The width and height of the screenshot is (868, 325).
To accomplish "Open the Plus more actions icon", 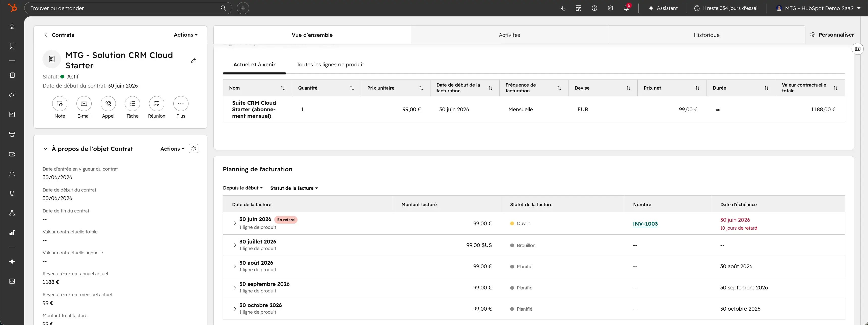I will pos(181,104).
